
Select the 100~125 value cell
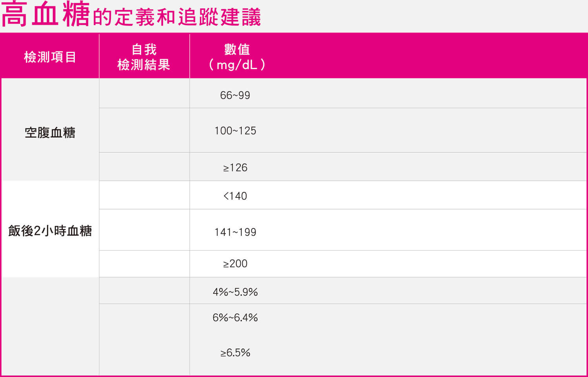pyautogui.click(x=235, y=131)
